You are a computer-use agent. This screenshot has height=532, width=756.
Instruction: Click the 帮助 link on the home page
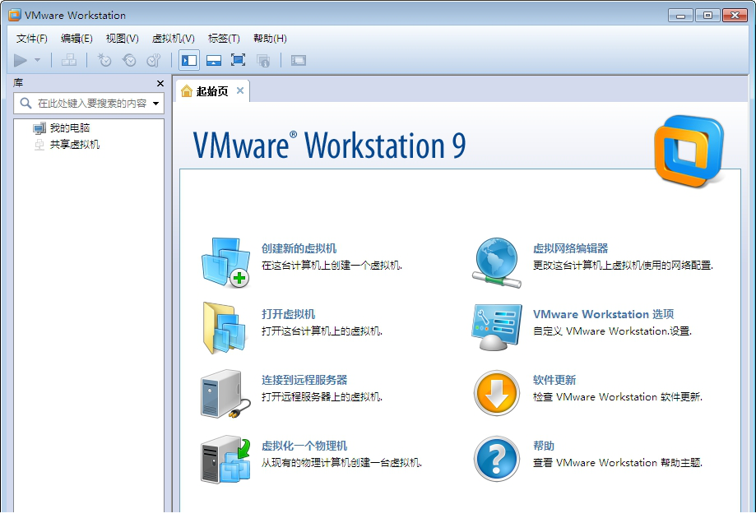[x=544, y=446]
